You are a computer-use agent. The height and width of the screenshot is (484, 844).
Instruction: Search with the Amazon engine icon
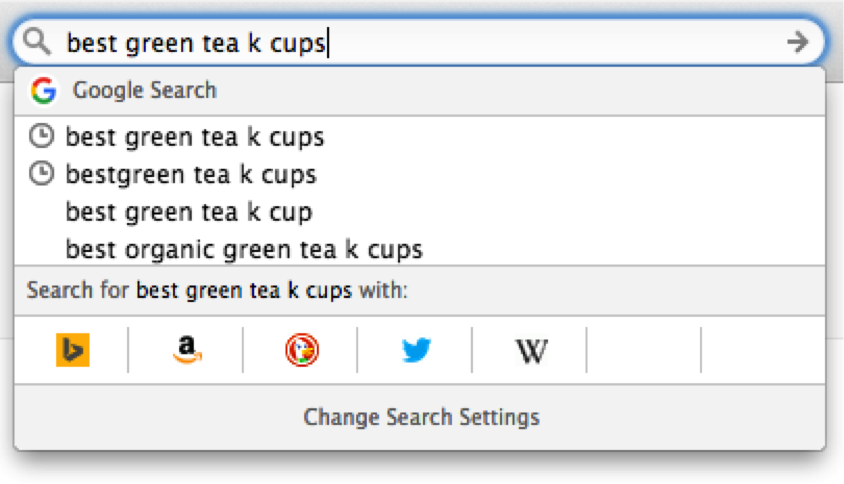pyautogui.click(x=186, y=350)
